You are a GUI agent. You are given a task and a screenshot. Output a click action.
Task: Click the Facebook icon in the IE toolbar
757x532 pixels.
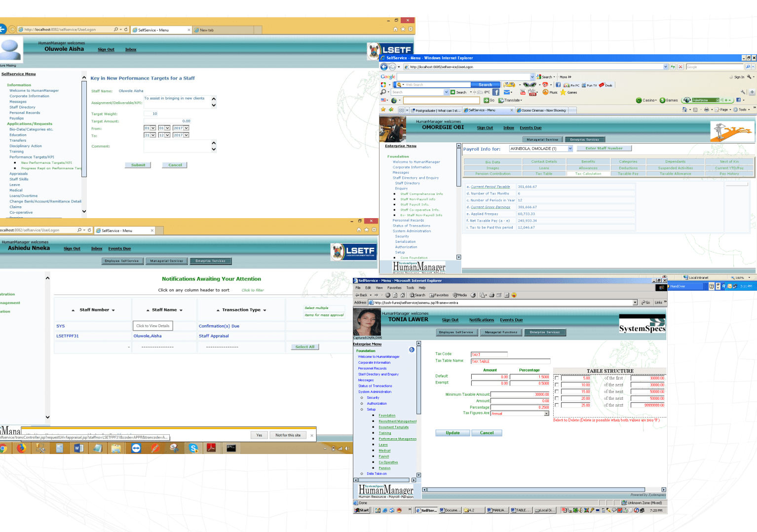click(496, 92)
